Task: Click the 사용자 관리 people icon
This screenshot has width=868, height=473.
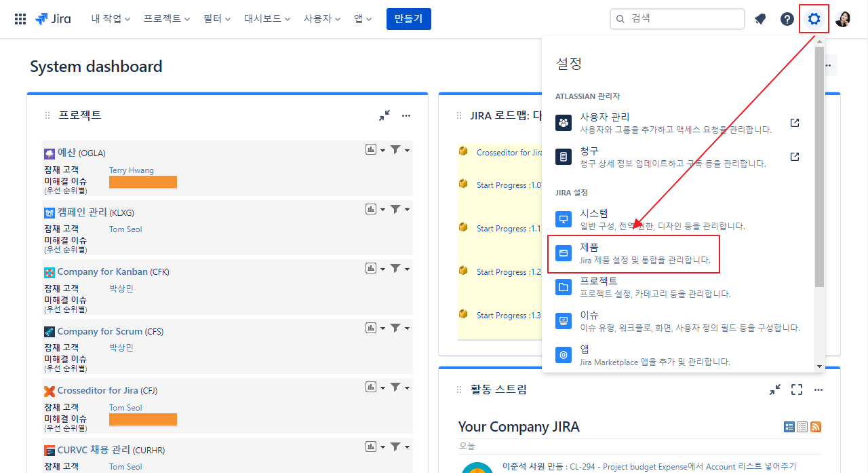Action: (564, 123)
